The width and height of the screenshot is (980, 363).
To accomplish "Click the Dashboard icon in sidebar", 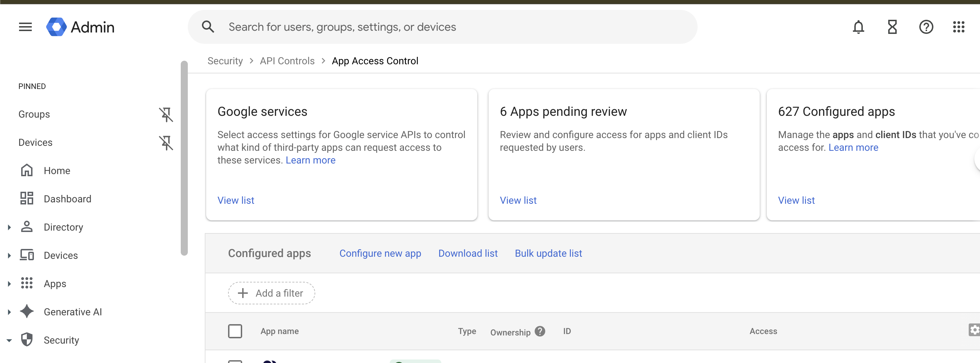I will 26,198.
